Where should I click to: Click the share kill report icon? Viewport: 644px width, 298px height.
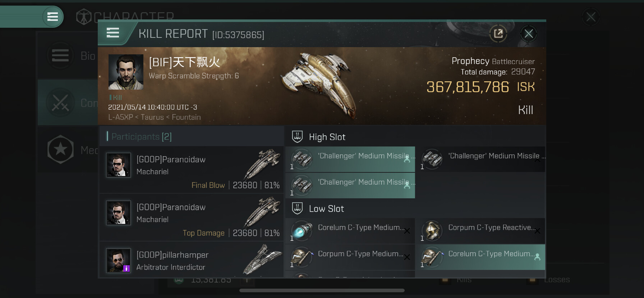pyautogui.click(x=498, y=34)
